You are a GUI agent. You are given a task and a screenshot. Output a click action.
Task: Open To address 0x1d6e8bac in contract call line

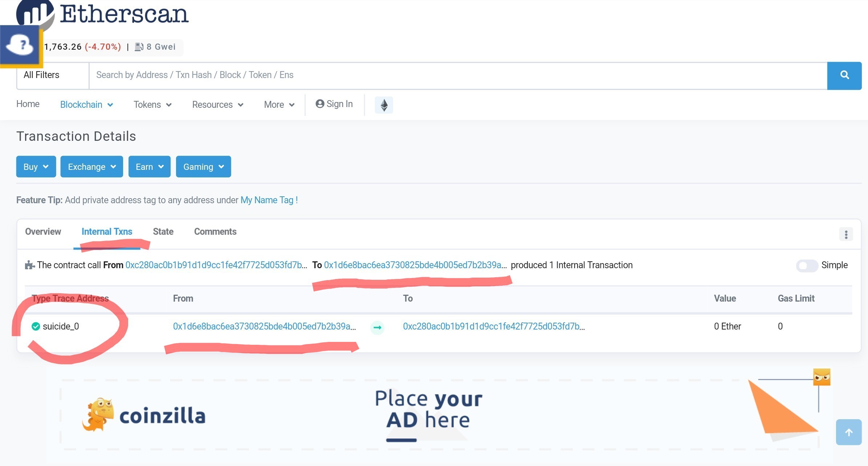pyautogui.click(x=415, y=265)
